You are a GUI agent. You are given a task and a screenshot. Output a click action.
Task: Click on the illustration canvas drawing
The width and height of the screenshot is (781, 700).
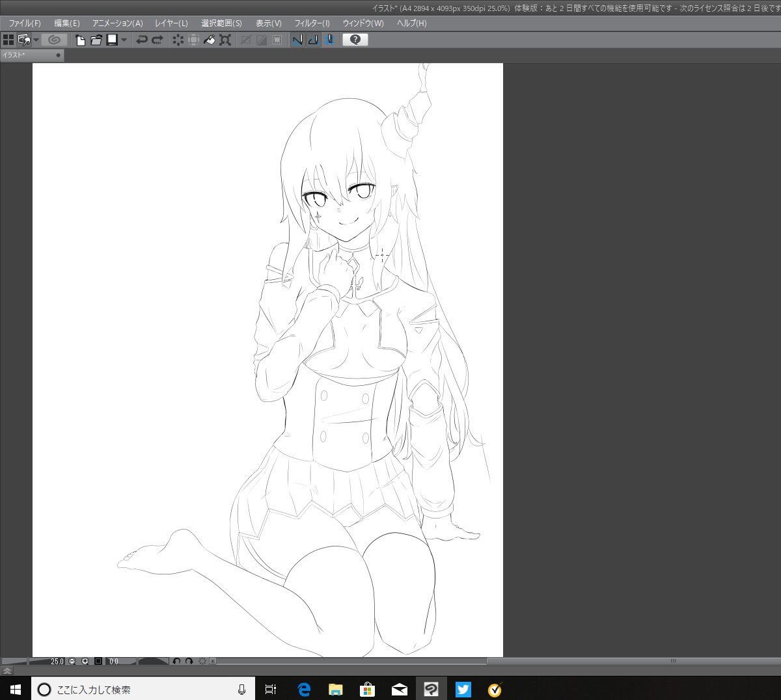(x=267, y=360)
